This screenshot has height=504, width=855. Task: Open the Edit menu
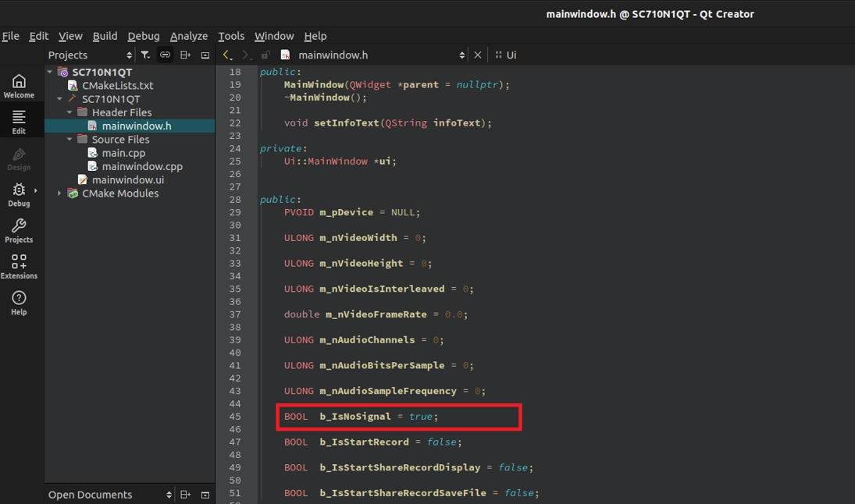39,36
